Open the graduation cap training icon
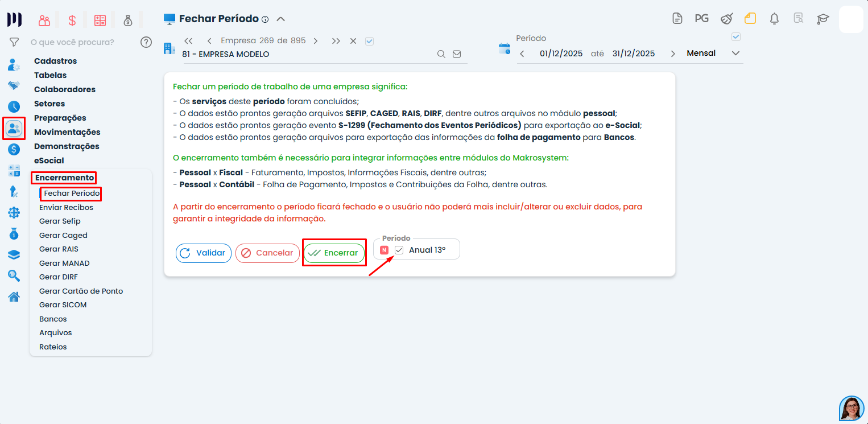868x424 pixels. point(822,19)
